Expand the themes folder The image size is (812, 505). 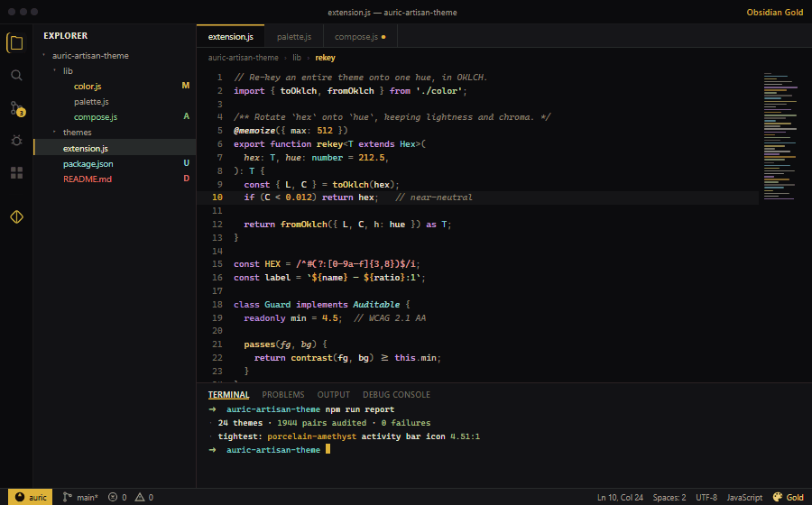54,133
